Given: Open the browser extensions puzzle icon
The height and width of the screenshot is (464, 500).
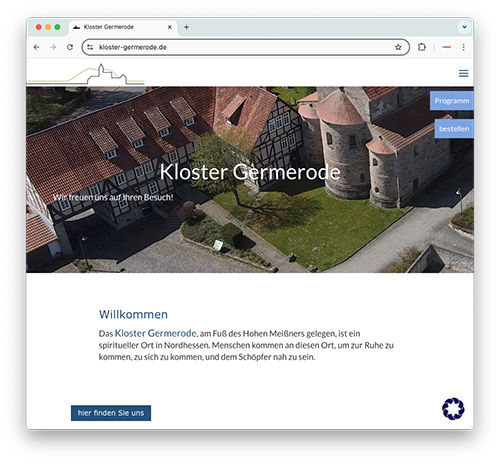Looking at the screenshot, I should 422,47.
